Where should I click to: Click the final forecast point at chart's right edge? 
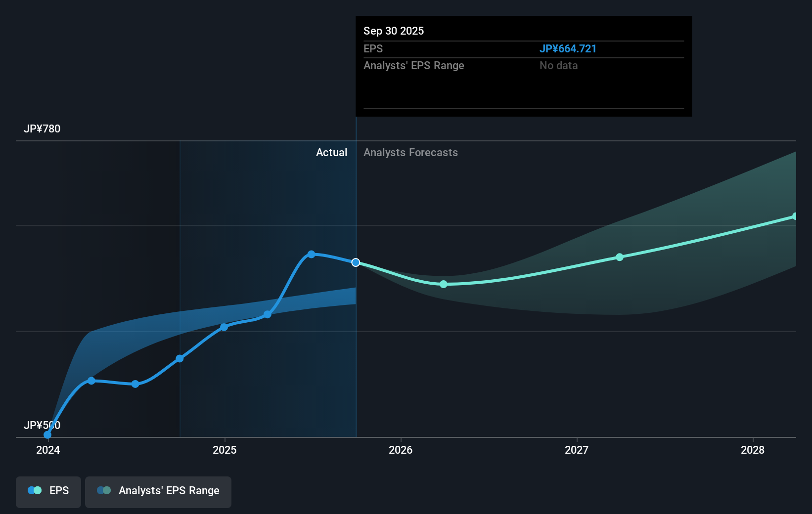pyautogui.click(x=794, y=215)
